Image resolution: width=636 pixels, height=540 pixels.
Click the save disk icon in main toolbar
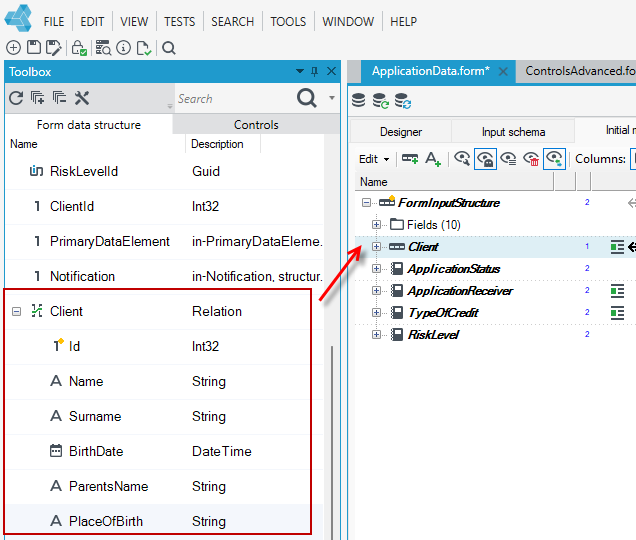34,48
